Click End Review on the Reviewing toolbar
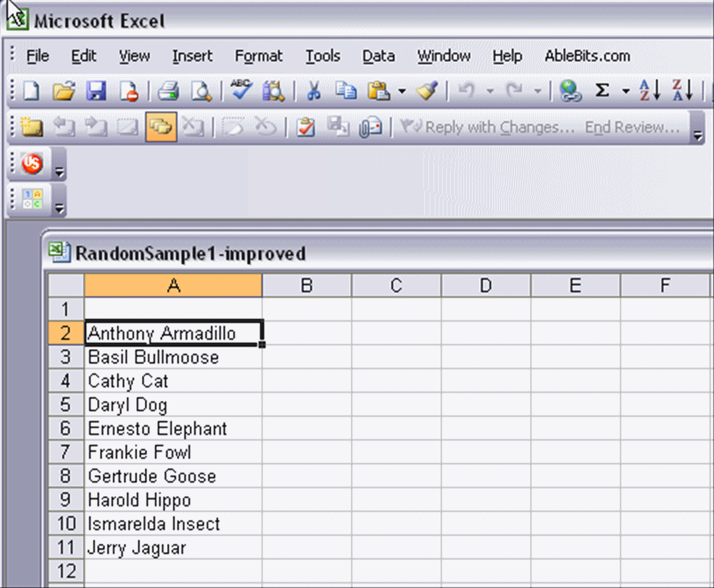This screenshot has height=588, width=714. (x=632, y=127)
